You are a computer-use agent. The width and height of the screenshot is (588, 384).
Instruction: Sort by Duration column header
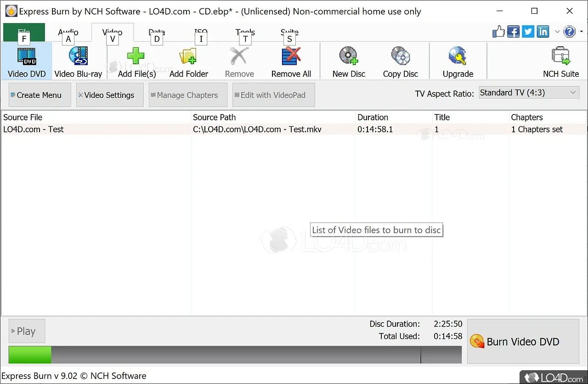pos(394,118)
